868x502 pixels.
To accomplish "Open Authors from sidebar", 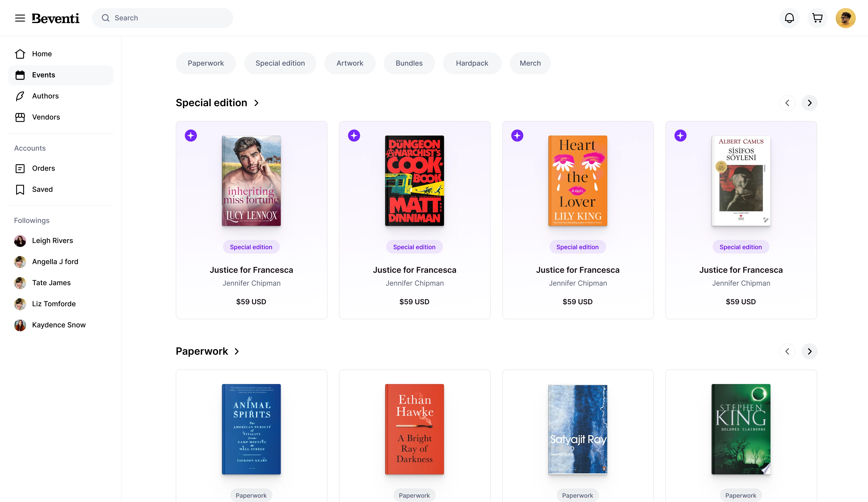I will (x=45, y=96).
